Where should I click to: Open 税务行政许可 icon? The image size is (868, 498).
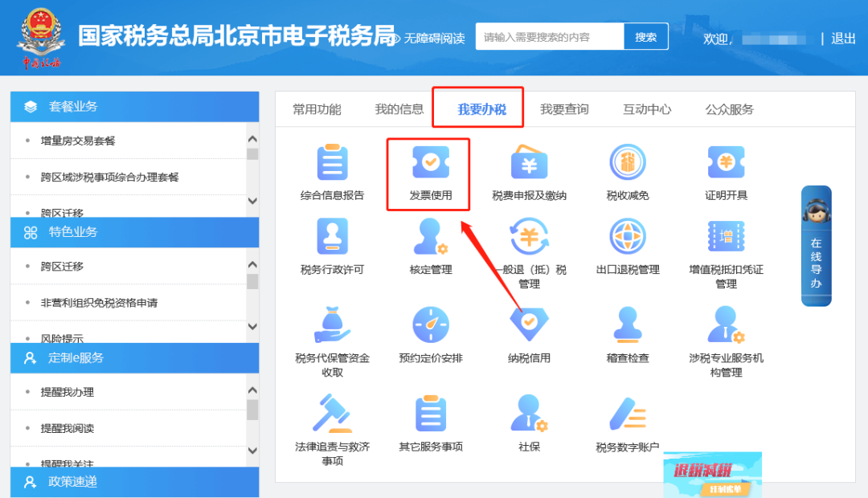(332, 236)
